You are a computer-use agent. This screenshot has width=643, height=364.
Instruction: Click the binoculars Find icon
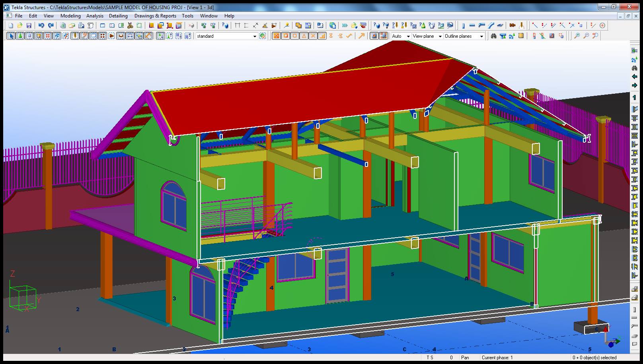(494, 36)
